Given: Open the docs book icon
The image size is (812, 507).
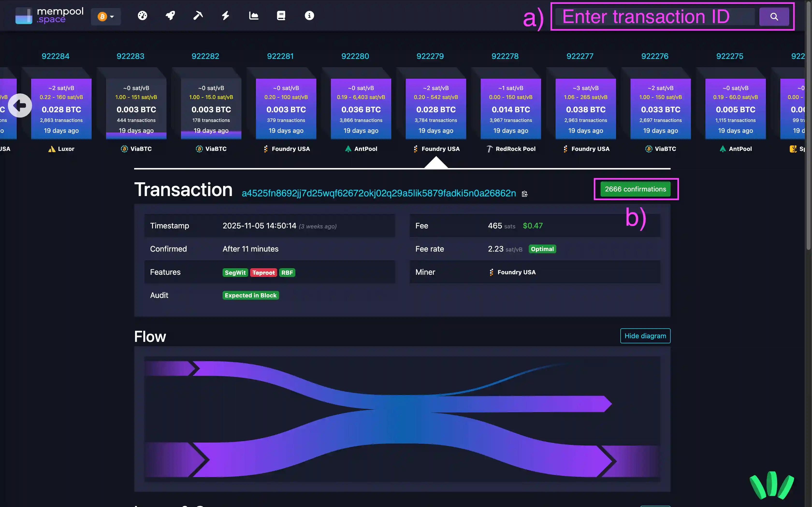Looking at the screenshot, I should pyautogui.click(x=281, y=15).
